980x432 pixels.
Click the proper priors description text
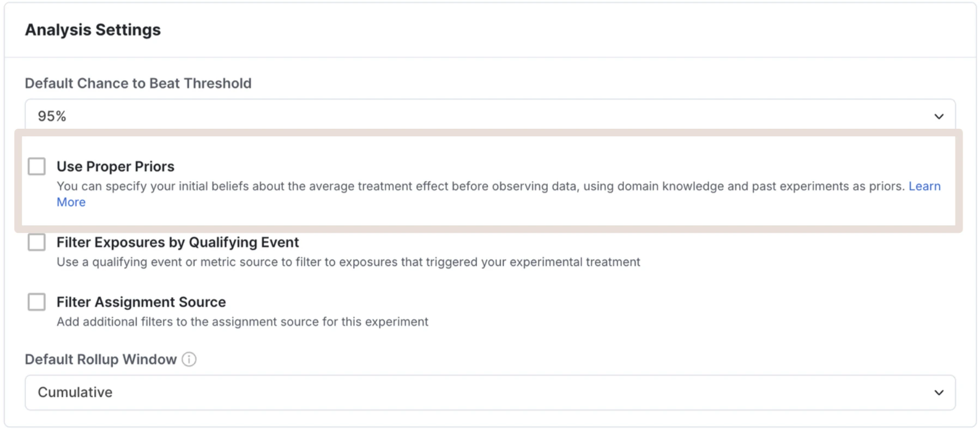coord(436,186)
